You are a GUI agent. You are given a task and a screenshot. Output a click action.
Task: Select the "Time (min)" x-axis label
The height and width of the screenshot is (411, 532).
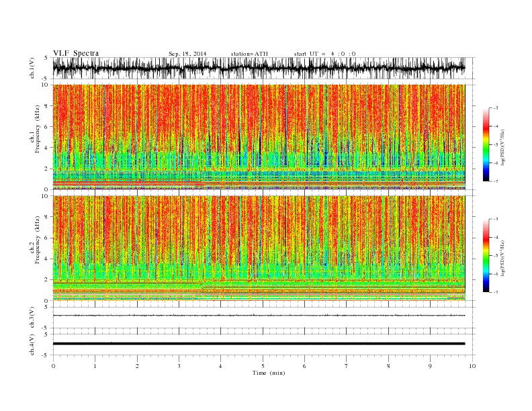coord(269,373)
